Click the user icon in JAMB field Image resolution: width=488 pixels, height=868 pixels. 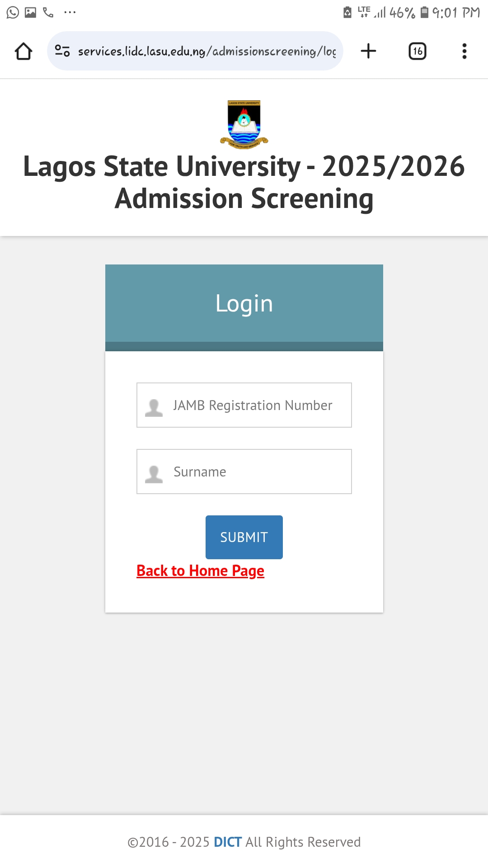coord(154,408)
